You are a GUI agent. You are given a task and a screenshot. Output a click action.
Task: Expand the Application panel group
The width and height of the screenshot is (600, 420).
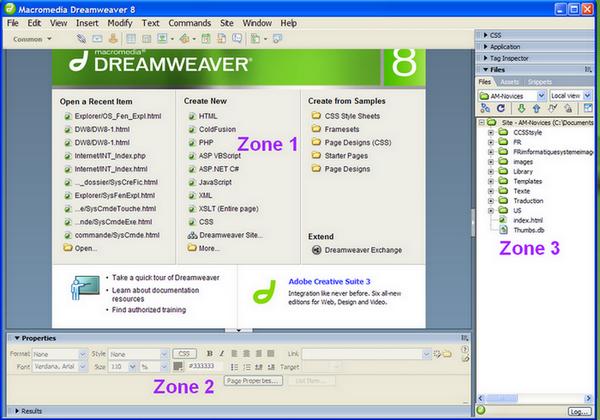[485, 46]
